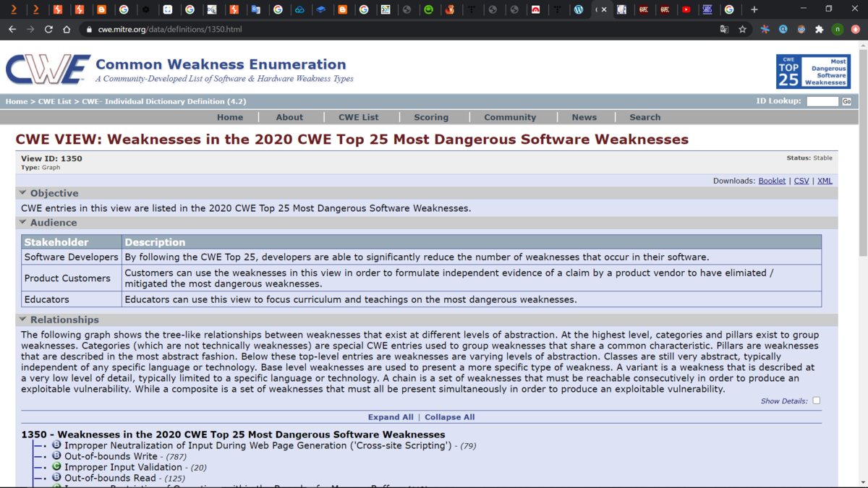The width and height of the screenshot is (868, 488).
Task: Enable the Show Details checkbox
Action: [x=816, y=401]
